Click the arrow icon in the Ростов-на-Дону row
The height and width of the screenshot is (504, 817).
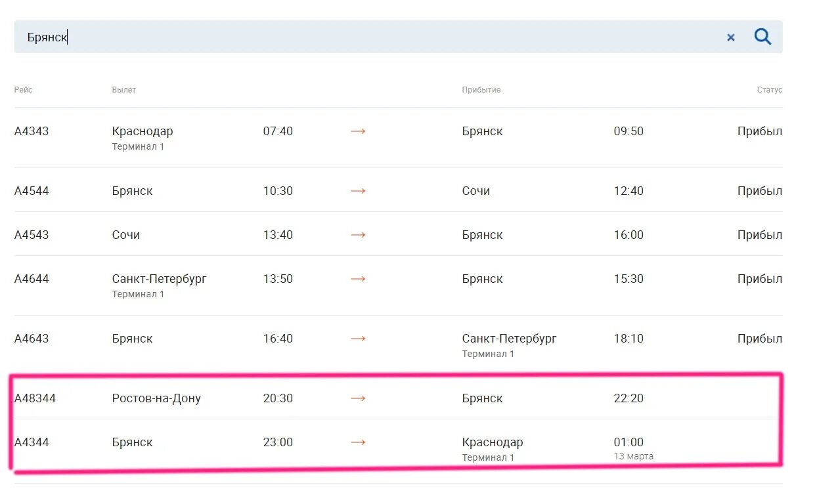click(x=358, y=398)
